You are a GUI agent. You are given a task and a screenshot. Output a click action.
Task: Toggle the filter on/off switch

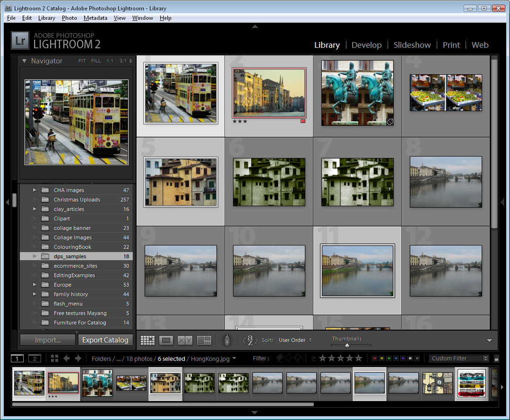click(x=496, y=359)
